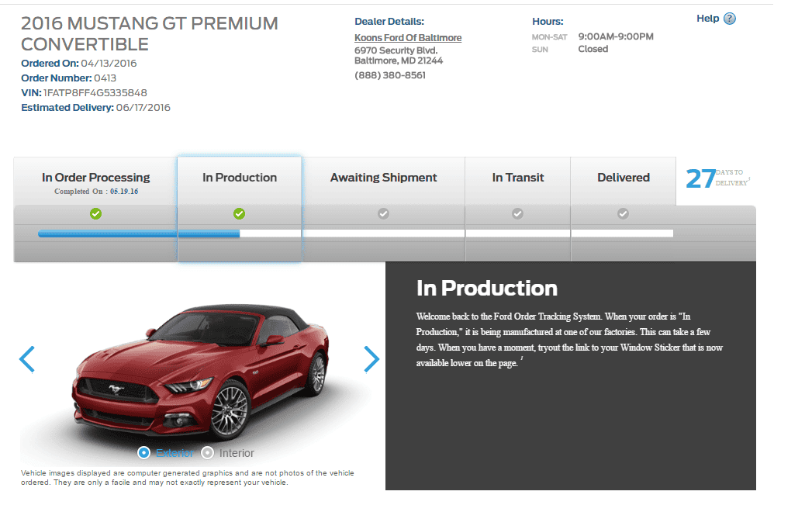Advance to next vehicle image arrow
This screenshot has height=512, width=812.
[371, 359]
